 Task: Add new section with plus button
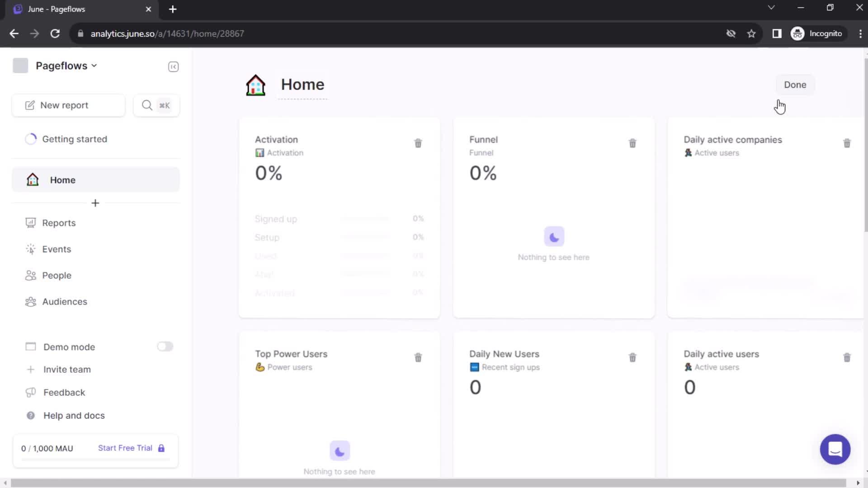[x=95, y=203]
